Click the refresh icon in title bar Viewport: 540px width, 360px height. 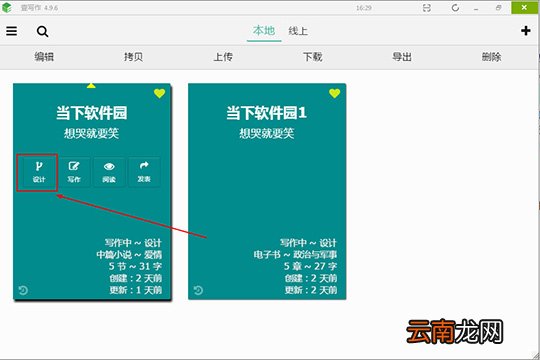pos(455,8)
